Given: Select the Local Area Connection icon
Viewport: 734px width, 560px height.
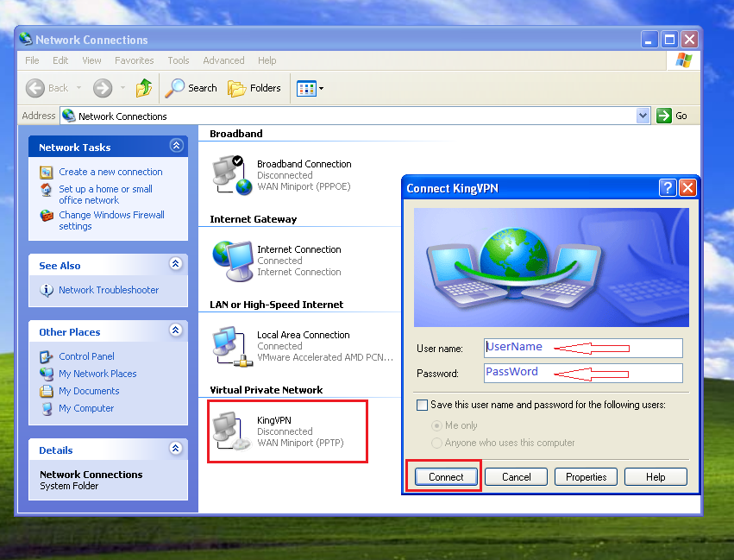Looking at the screenshot, I should [x=233, y=346].
